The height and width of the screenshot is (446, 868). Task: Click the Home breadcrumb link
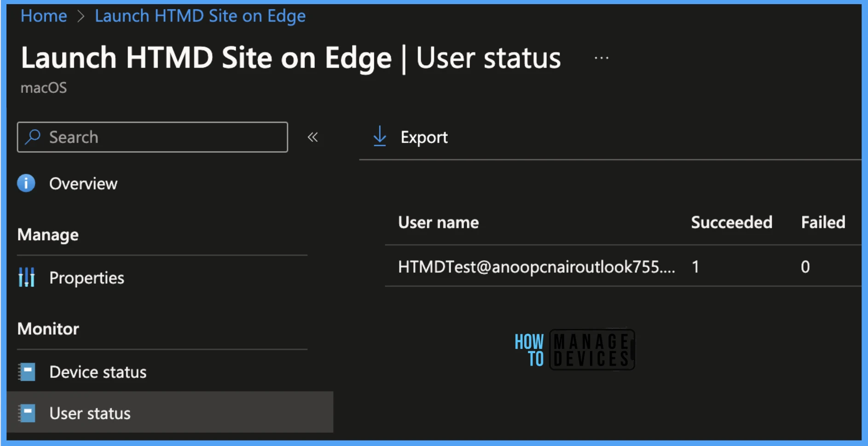44,16
